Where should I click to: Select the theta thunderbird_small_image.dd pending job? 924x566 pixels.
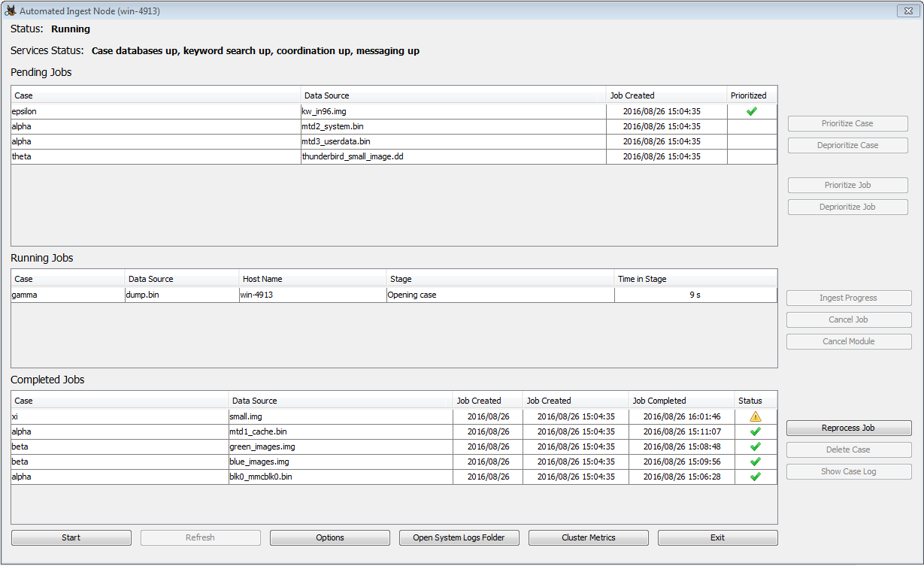(x=352, y=156)
